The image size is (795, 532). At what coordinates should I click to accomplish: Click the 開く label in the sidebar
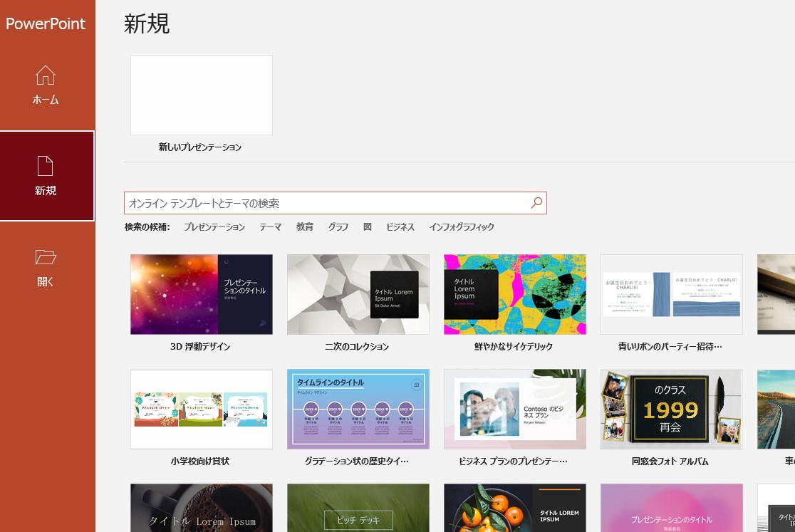[45, 282]
